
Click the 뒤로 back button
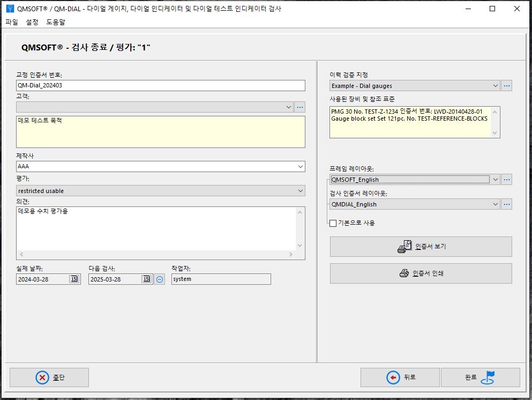[400, 377]
